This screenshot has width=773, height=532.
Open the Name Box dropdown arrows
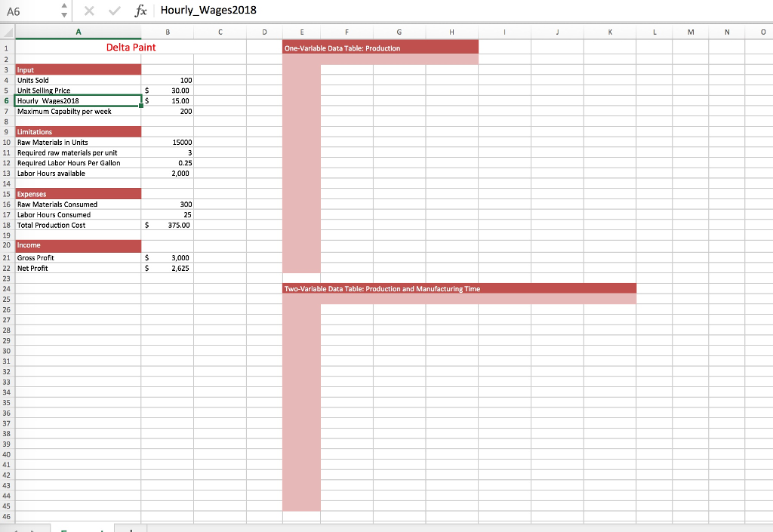click(64, 11)
